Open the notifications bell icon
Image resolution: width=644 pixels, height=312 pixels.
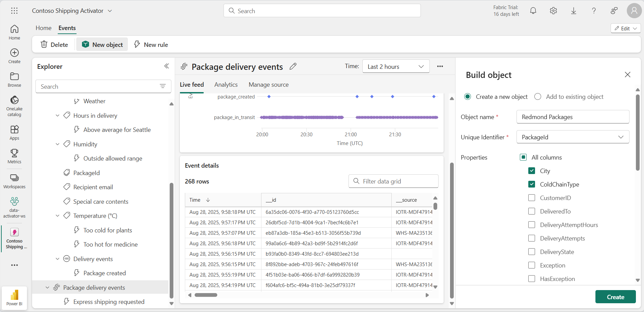point(533,11)
